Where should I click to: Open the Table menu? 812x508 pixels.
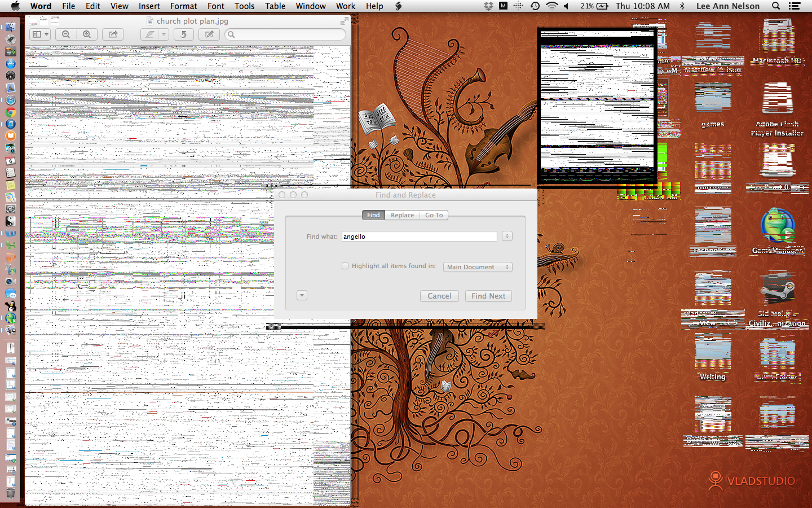275,6
